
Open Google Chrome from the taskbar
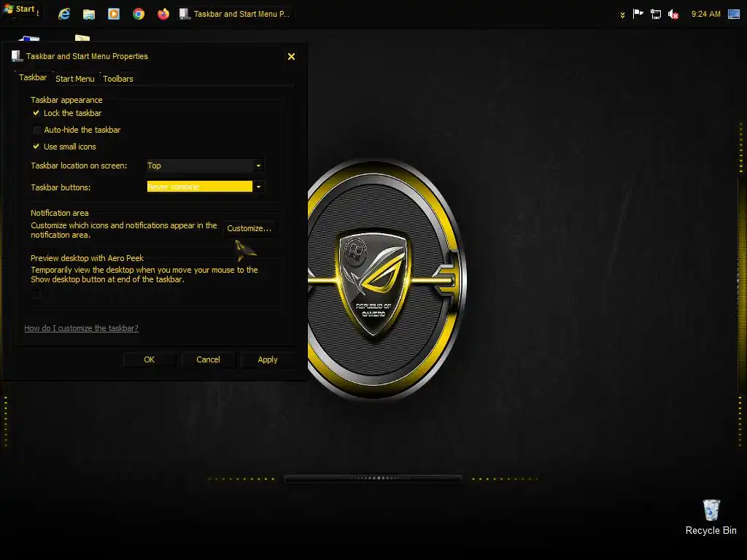(x=139, y=14)
